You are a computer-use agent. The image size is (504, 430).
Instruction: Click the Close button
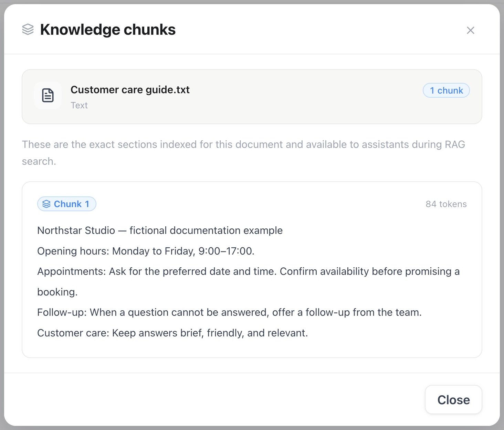(453, 400)
